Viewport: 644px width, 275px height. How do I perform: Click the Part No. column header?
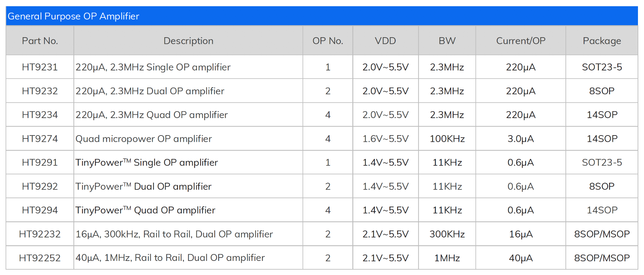click(40, 41)
